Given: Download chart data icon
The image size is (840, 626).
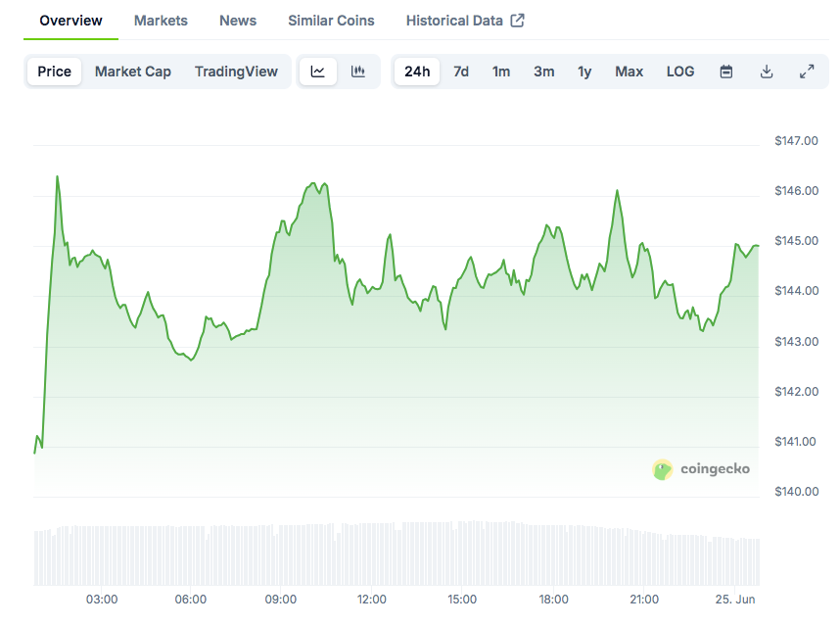Looking at the screenshot, I should 767,72.
